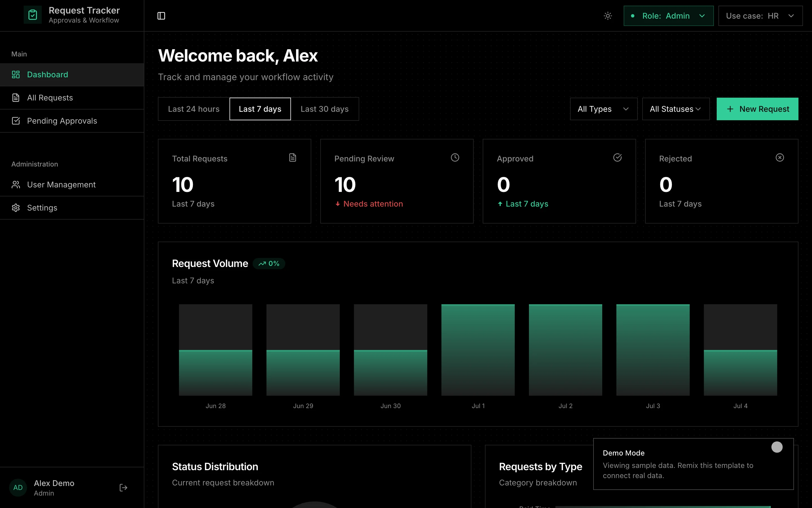Click the Status Distribution heading
The width and height of the screenshot is (812, 508).
pyautogui.click(x=215, y=467)
